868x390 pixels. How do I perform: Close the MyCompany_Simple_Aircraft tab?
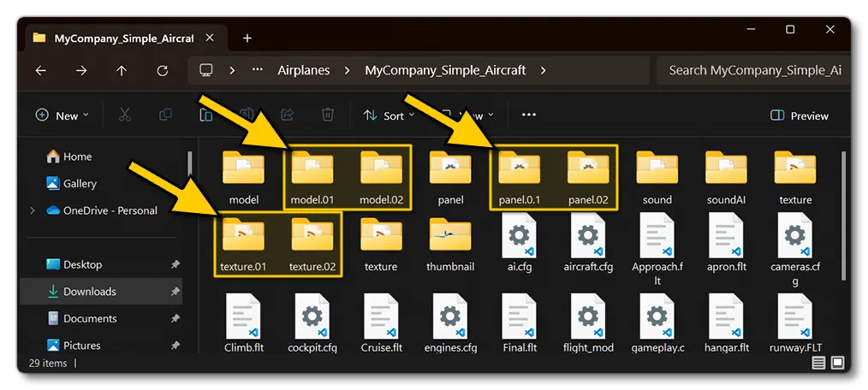(x=209, y=38)
